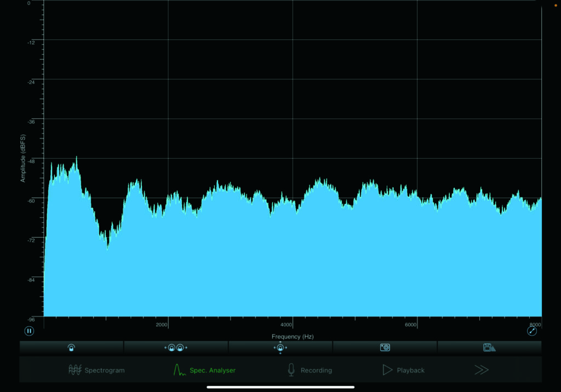Click the Frequency (Hz) axis label
This screenshot has width=561, height=392.
293,337
